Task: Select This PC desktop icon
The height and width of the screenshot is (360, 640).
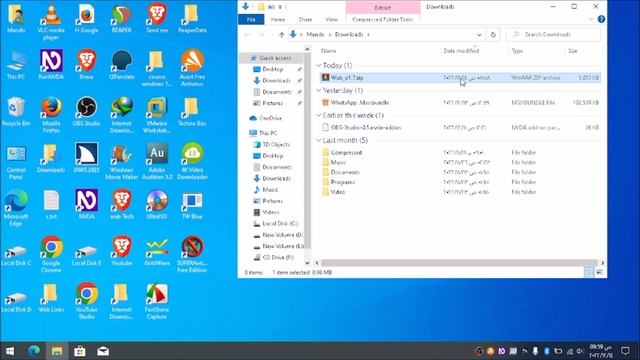Action: (16, 64)
